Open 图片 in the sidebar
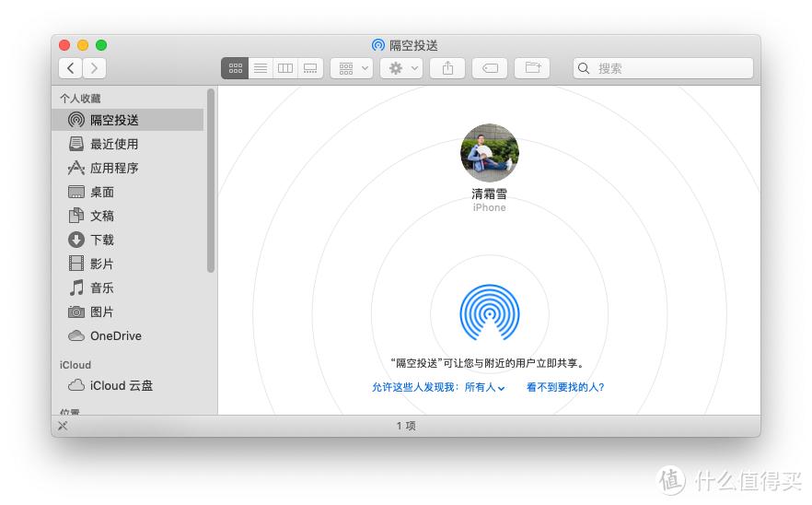 [x=128, y=311]
